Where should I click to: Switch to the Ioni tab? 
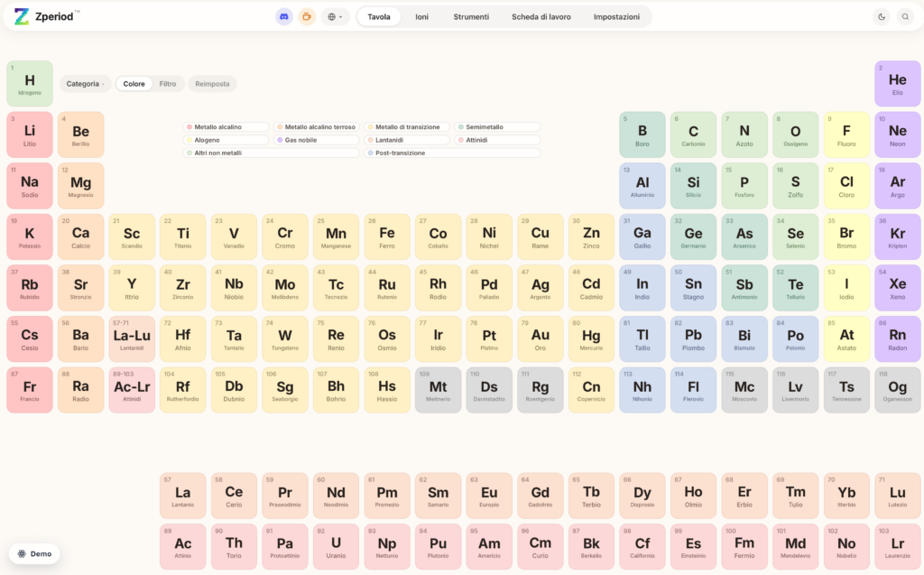(422, 16)
